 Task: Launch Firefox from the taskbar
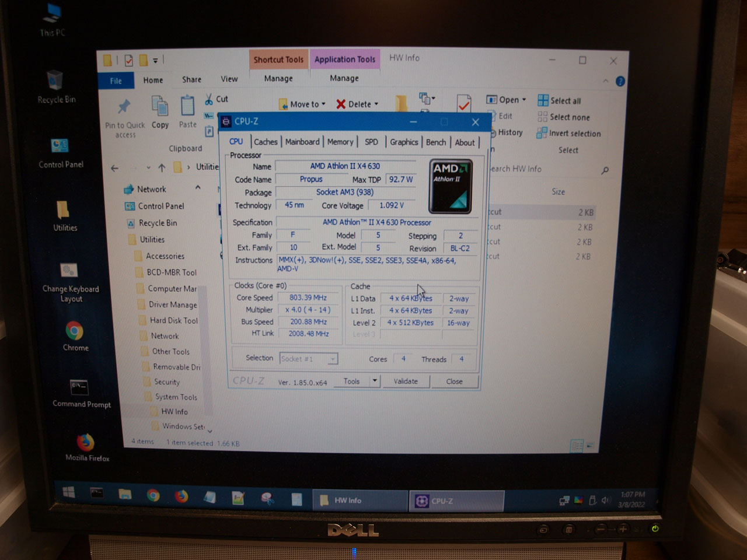pos(181,496)
